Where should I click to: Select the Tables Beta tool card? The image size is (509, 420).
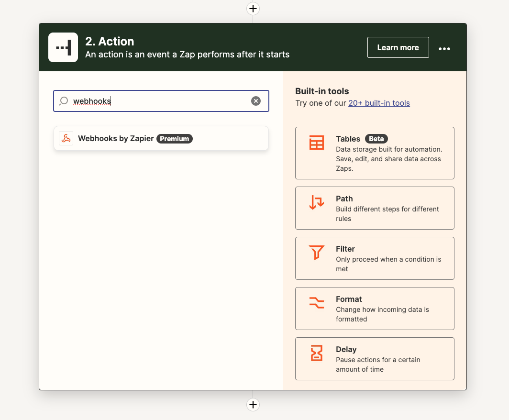375,153
